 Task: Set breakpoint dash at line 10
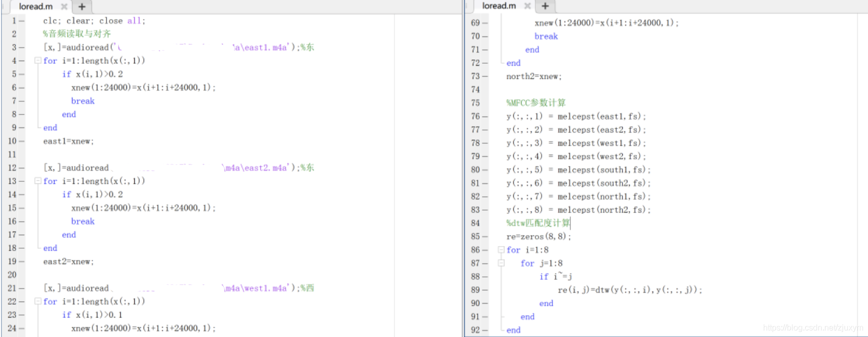(x=22, y=141)
